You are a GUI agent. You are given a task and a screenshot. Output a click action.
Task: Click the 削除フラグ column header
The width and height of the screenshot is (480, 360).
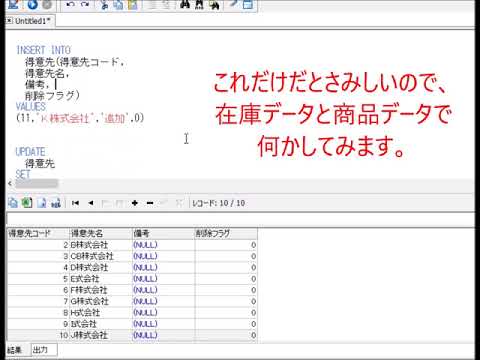[x=226, y=233]
